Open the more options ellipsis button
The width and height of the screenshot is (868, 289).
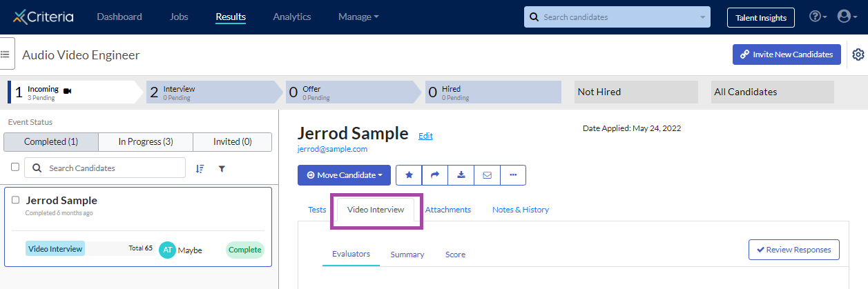(x=513, y=175)
